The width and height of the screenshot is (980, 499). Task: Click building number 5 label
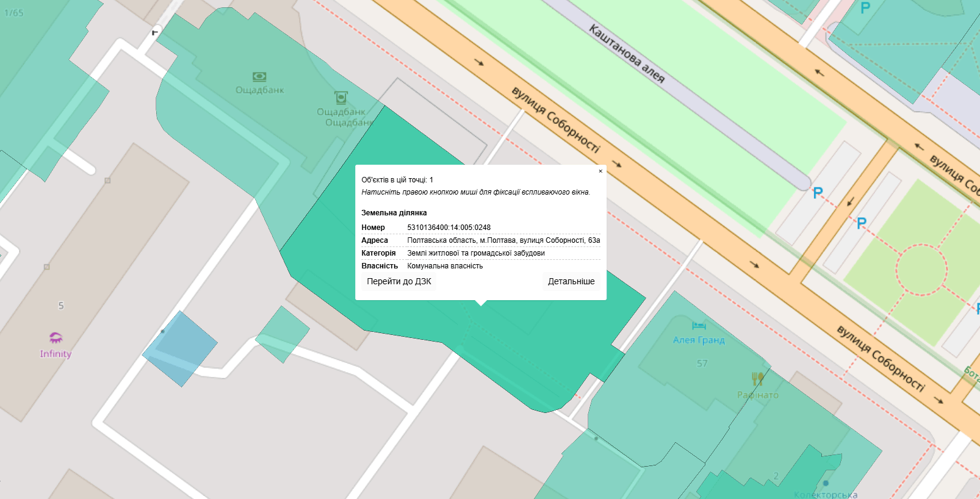(x=61, y=306)
